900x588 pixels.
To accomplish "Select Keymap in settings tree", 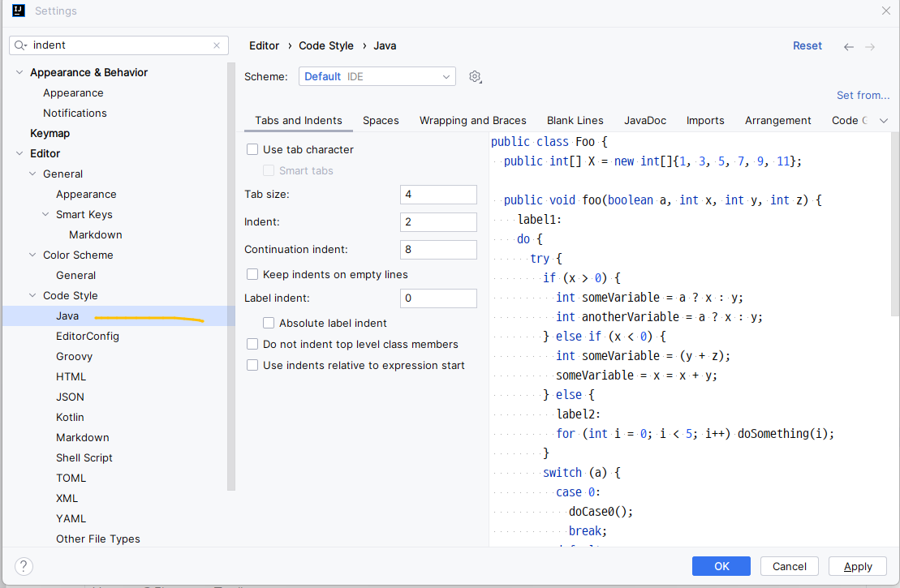I will pyautogui.click(x=50, y=133).
